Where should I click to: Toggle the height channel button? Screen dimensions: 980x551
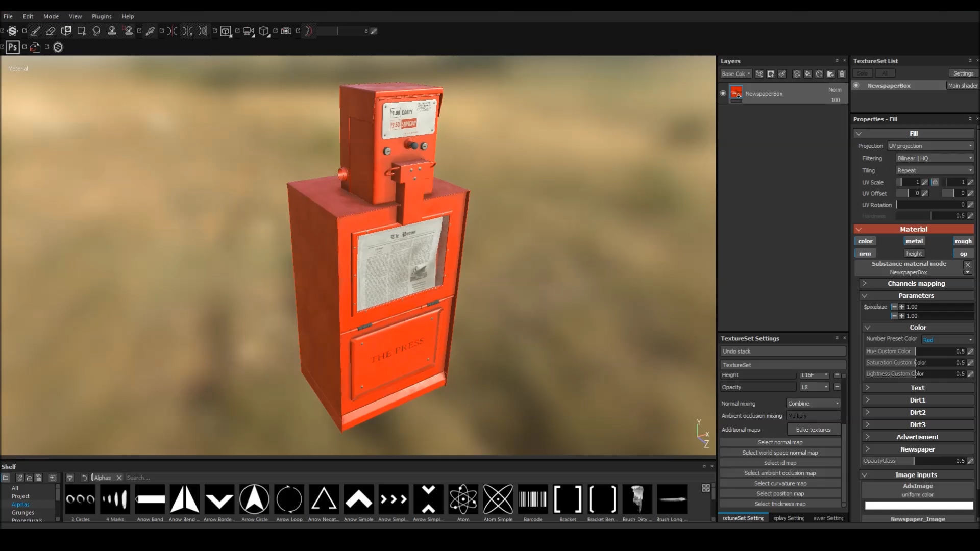coord(914,254)
